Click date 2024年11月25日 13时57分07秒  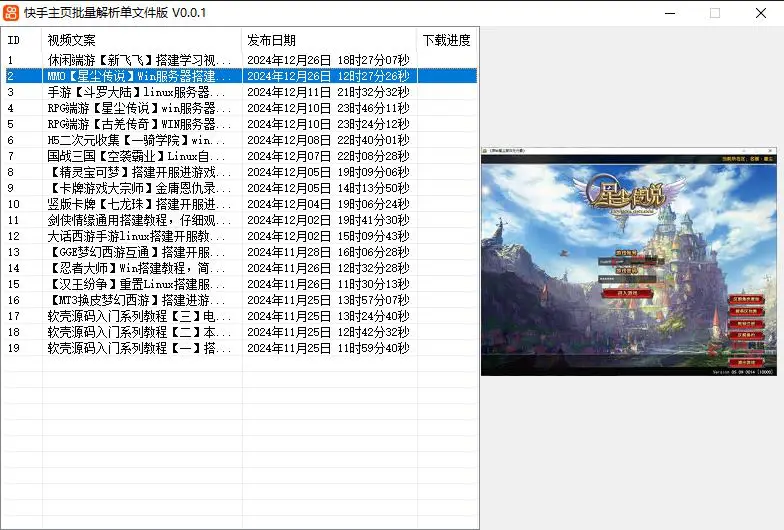(328, 300)
